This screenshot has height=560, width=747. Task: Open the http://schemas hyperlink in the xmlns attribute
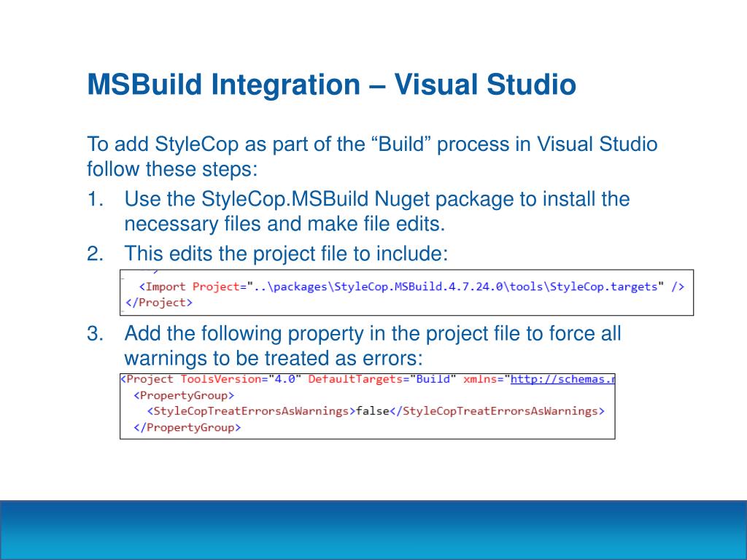(562, 379)
